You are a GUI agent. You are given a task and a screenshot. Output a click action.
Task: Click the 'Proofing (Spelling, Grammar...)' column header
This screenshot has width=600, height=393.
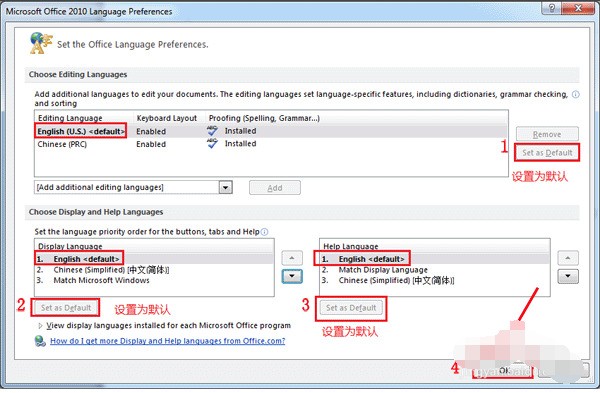[x=264, y=118]
